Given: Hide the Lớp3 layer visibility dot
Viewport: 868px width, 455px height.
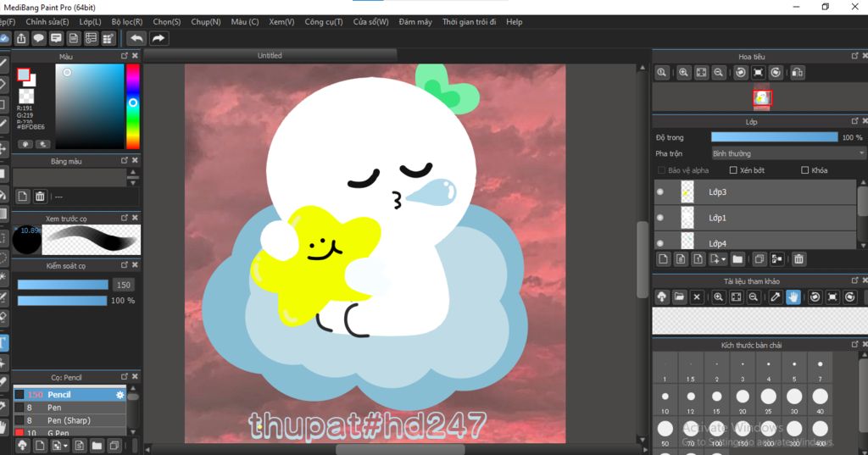Looking at the screenshot, I should [x=659, y=192].
